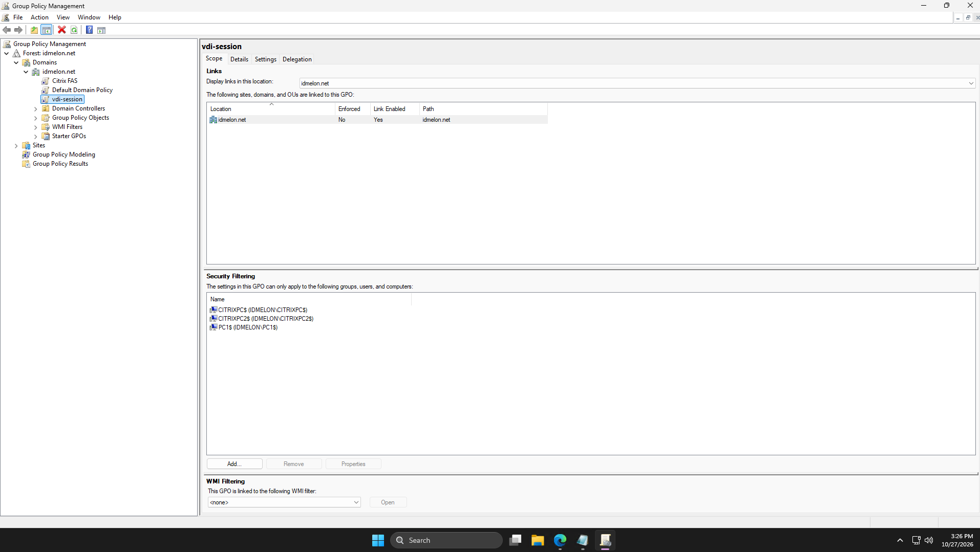Click the Group Policy Objects folder icon
The width and height of the screenshot is (980, 552).
(x=46, y=118)
